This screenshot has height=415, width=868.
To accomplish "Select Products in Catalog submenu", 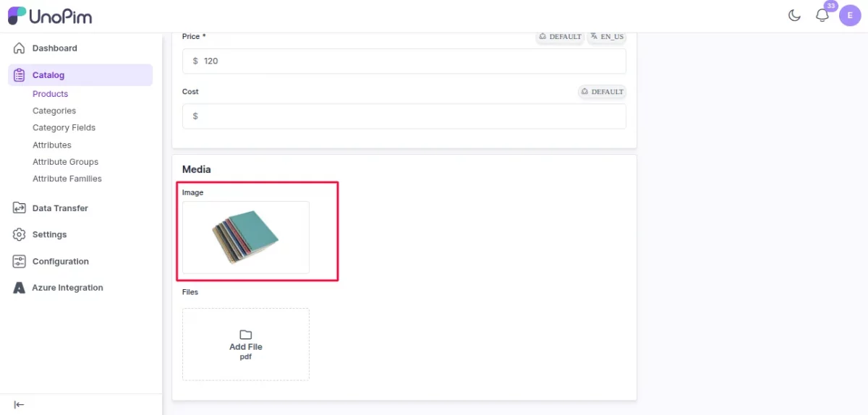I will click(50, 94).
